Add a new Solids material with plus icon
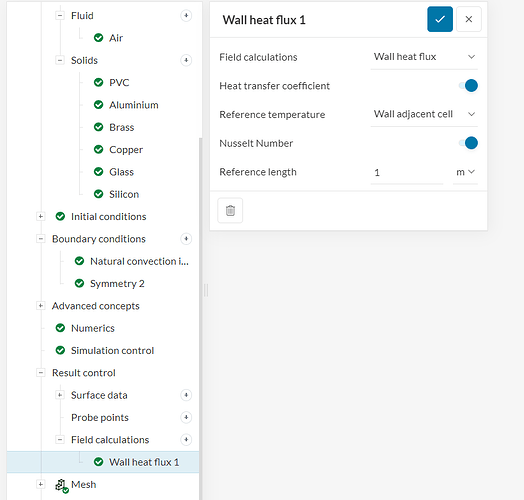Viewport: 524px width, 500px height. 186,60
